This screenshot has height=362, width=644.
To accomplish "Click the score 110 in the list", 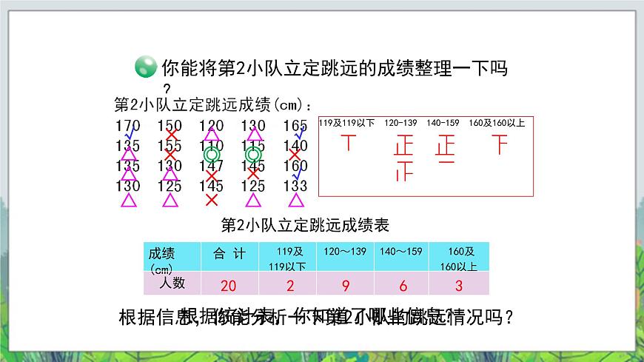I will coord(212,145).
